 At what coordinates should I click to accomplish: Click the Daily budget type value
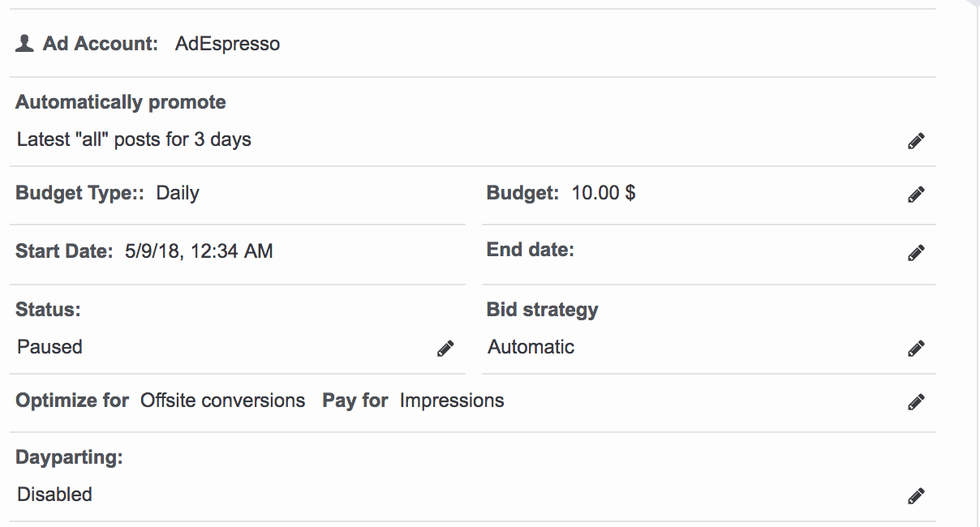click(178, 193)
